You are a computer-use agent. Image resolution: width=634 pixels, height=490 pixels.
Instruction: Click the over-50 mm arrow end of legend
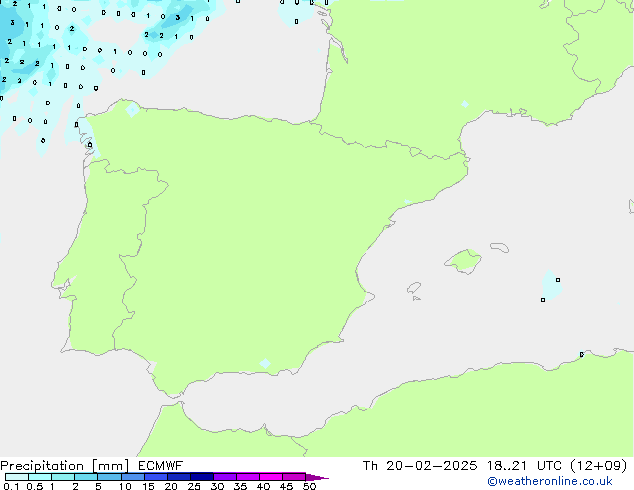317,477
